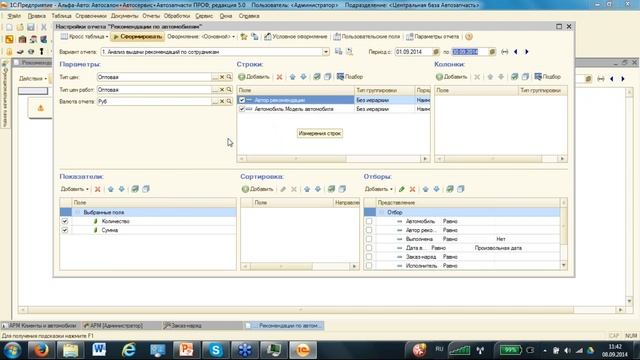Image resolution: width=640 pixels, height=360 pixels.
Task: Open the Отчеты menu
Action: pyautogui.click(x=151, y=16)
